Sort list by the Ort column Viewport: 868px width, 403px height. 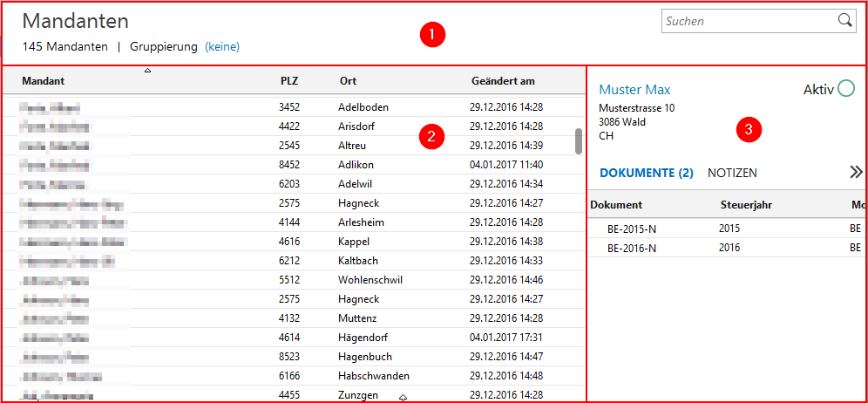[x=348, y=81]
